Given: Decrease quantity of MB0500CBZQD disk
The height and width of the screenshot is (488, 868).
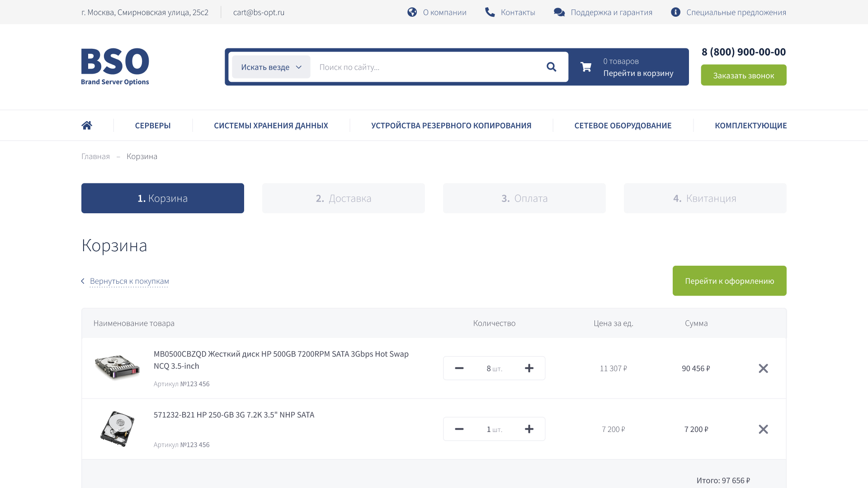Looking at the screenshot, I should click(459, 368).
